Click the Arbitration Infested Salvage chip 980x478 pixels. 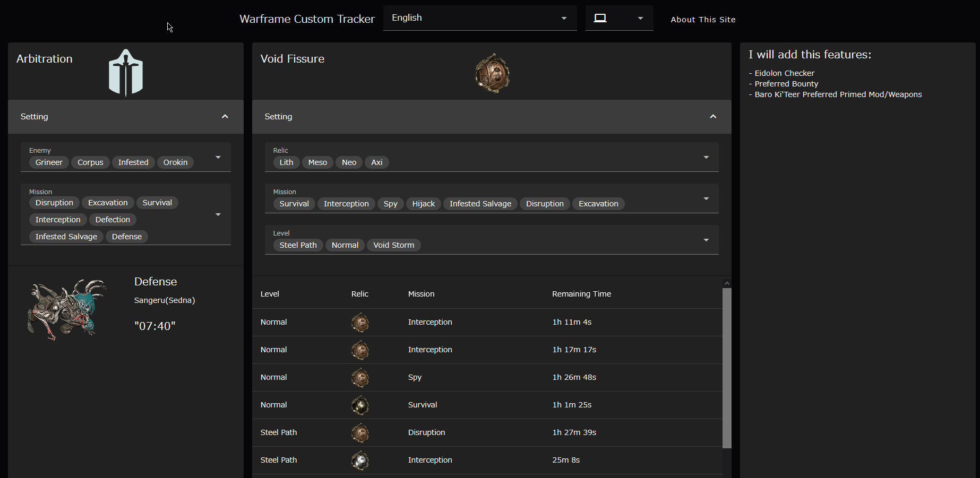(x=66, y=237)
